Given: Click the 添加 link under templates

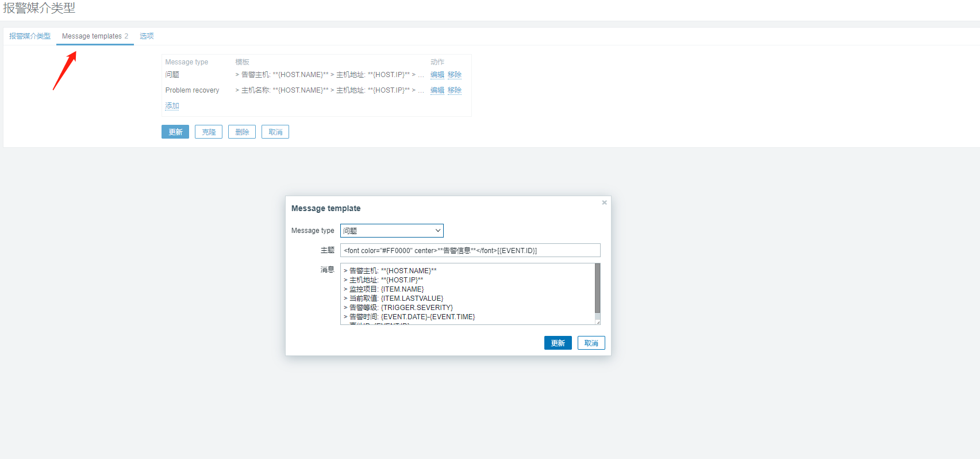Looking at the screenshot, I should click(x=172, y=106).
